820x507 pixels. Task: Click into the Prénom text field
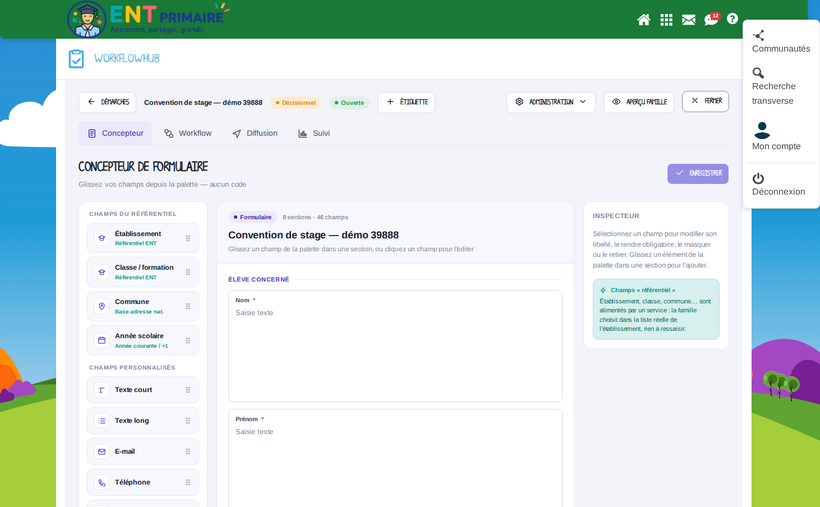pos(395,460)
